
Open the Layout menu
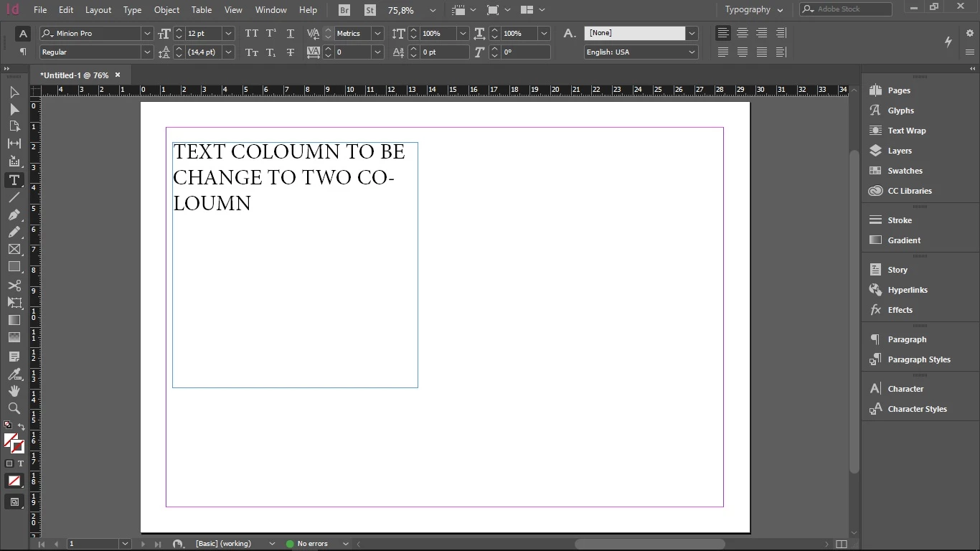coord(98,10)
